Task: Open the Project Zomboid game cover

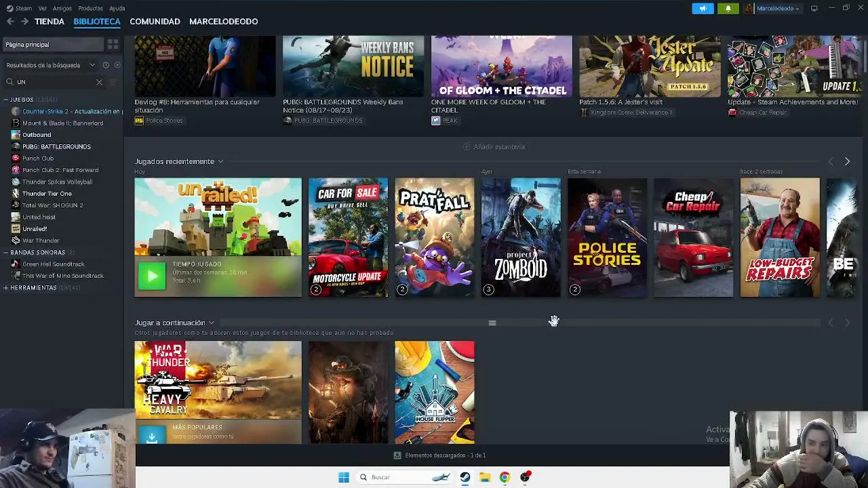Action: pos(521,237)
